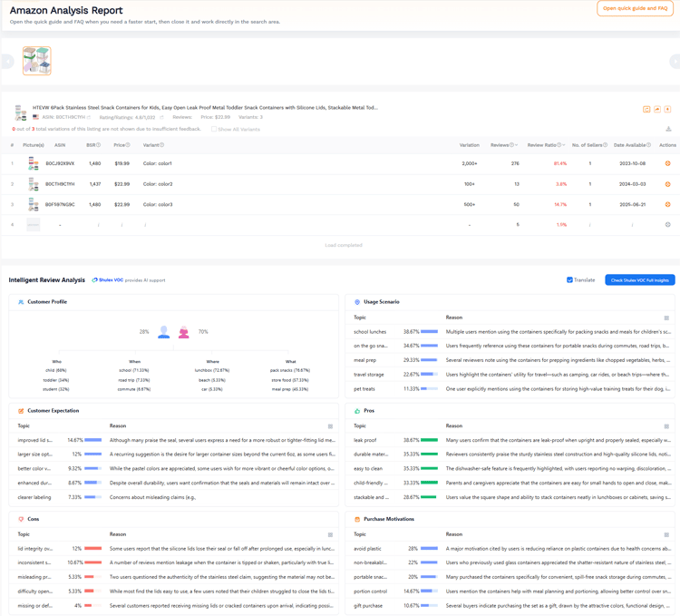The width and height of the screenshot is (680, 616).
Task: Show No. of Sellers info icon
Action: click(605, 145)
